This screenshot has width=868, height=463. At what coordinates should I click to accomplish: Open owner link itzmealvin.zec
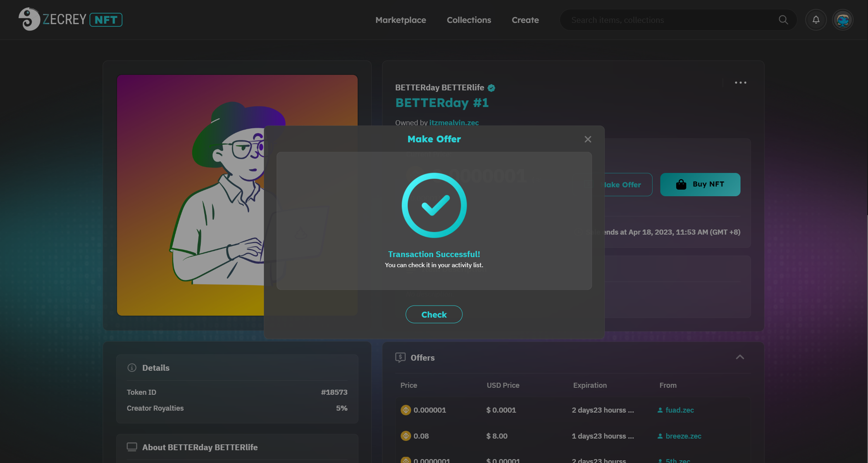click(x=454, y=123)
